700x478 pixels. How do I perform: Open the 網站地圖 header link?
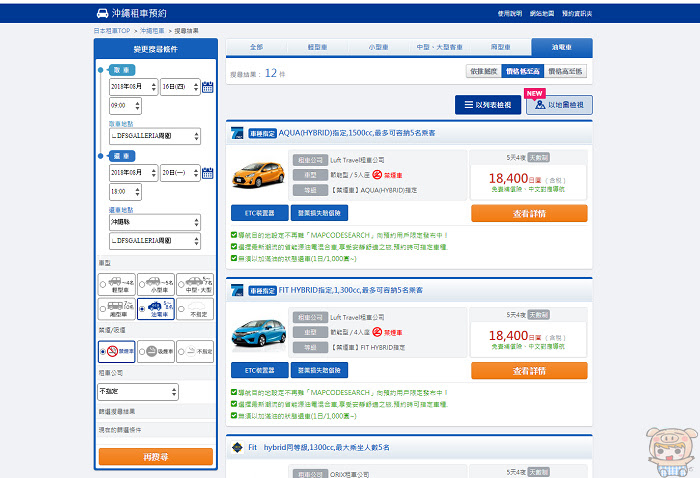tap(542, 13)
